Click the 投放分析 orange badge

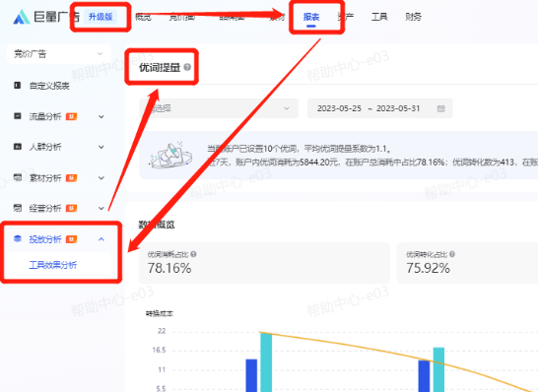[x=71, y=239]
